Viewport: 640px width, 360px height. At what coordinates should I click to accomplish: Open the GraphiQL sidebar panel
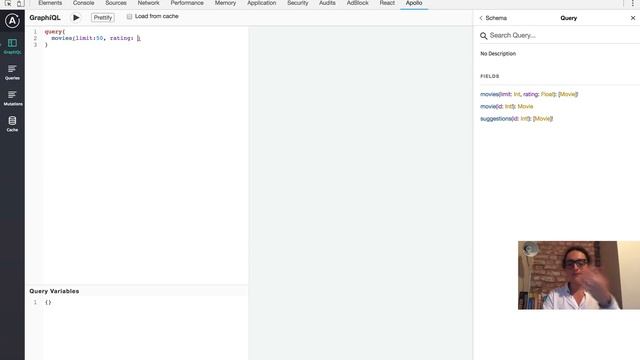pyautogui.click(x=12, y=47)
